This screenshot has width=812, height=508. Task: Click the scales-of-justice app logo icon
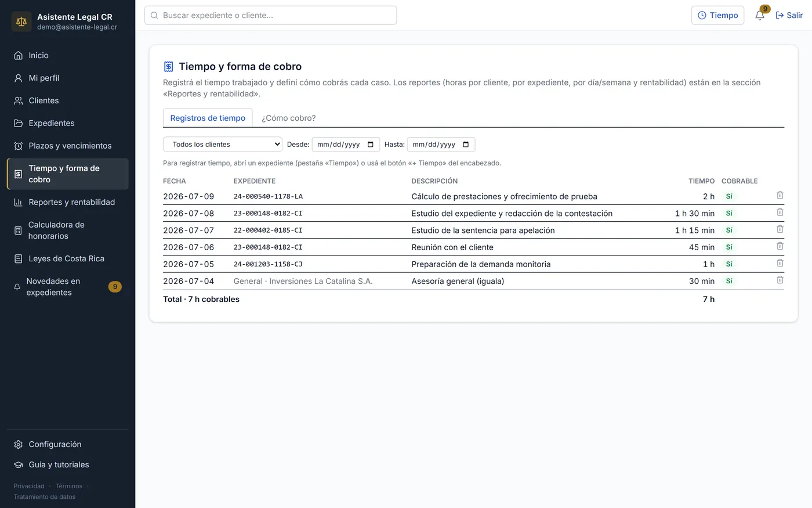pos(21,21)
